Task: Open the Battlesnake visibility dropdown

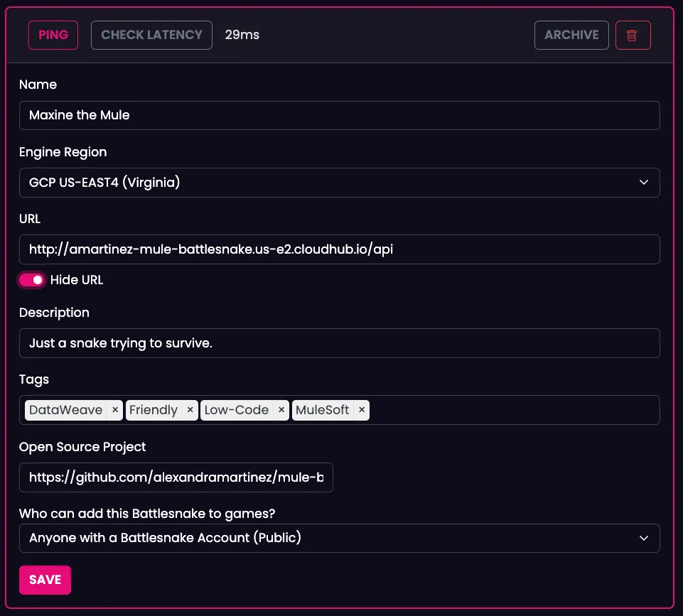Action: (x=339, y=538)
